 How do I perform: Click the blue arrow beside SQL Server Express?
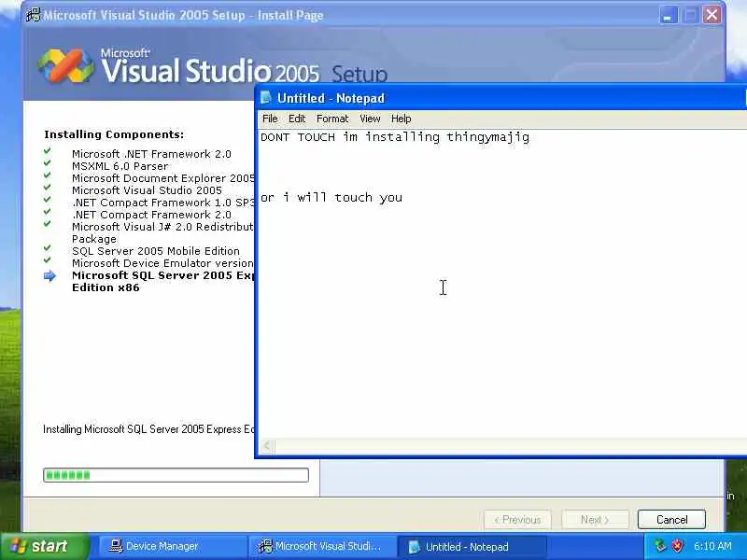(x=49, y=275)
